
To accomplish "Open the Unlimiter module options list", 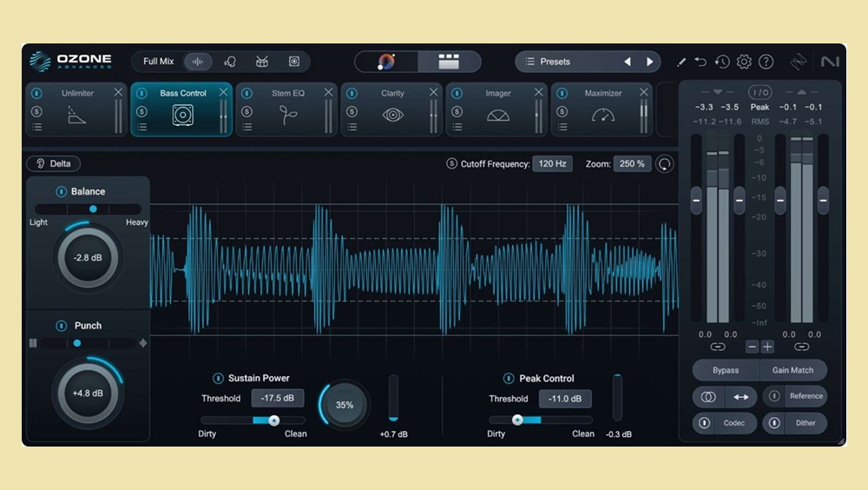I will (x=36, y=127).
